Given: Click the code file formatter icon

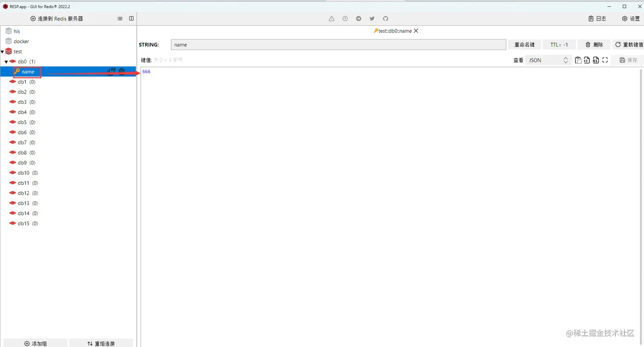Looking at the screenshot, I should (587, 60).
